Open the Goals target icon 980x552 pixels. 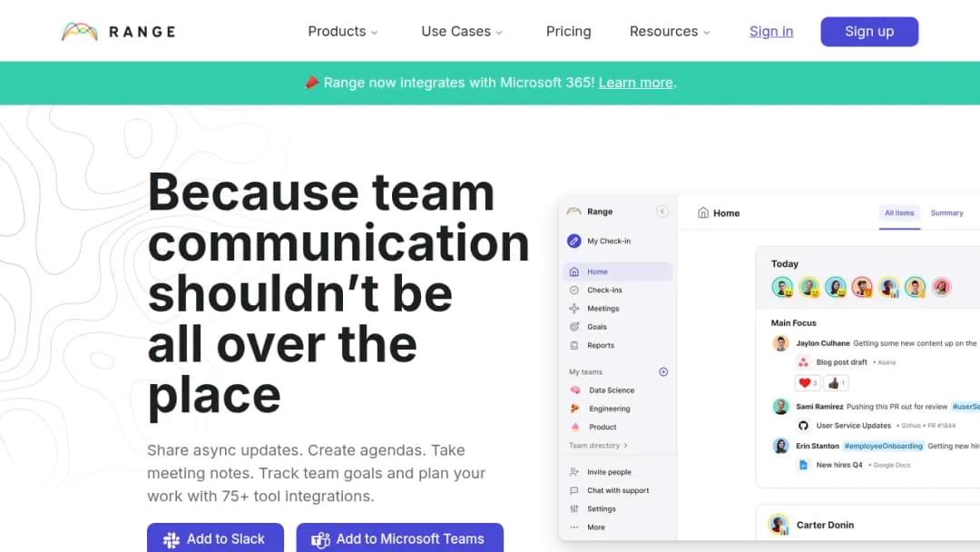point(574,326)
